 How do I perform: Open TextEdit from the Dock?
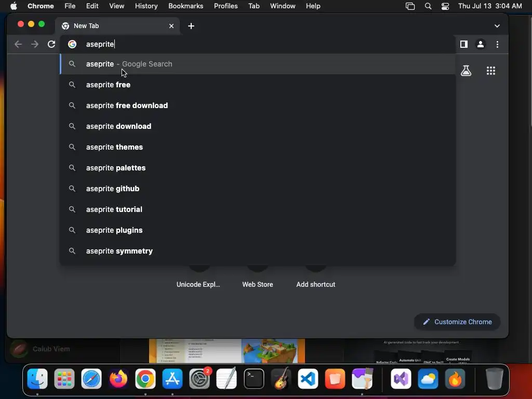pos(227,379)
